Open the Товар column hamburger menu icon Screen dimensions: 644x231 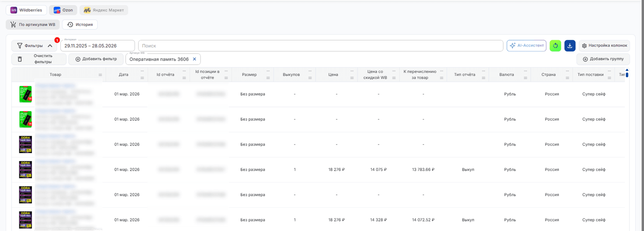(100, 75)
